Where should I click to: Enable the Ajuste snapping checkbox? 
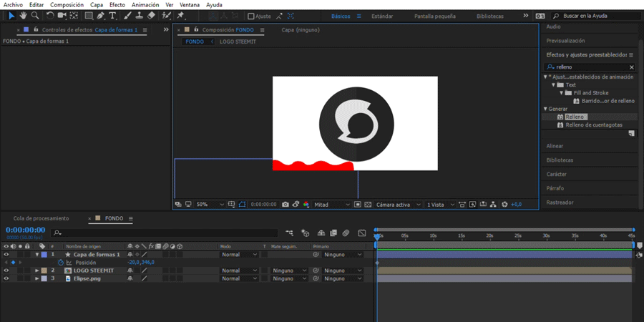point(251,16)
